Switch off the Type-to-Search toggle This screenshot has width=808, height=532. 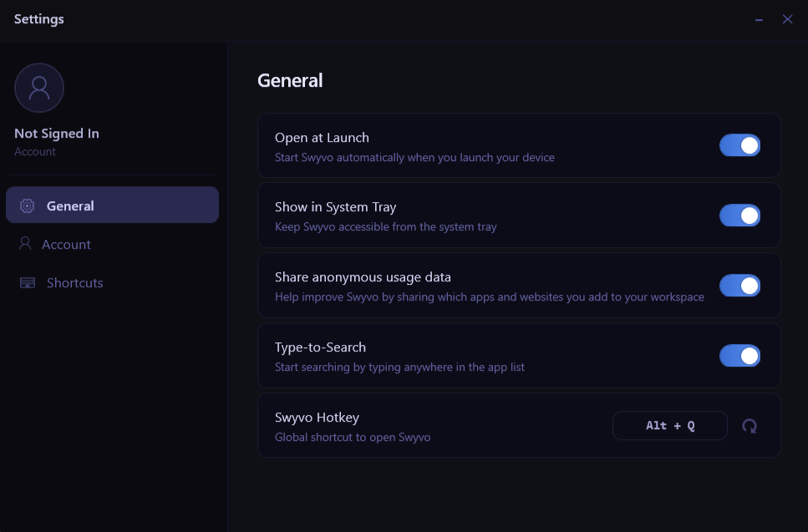[740, 355]
